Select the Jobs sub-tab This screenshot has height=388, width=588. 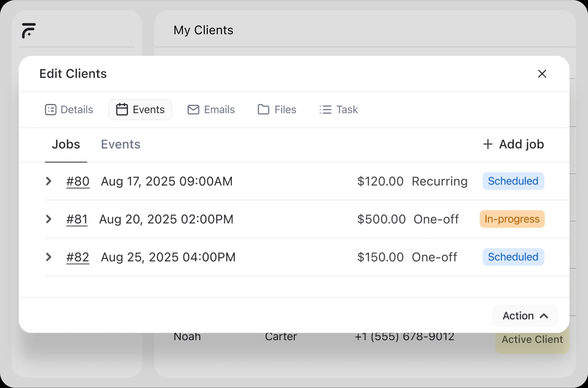coord(66,144)
